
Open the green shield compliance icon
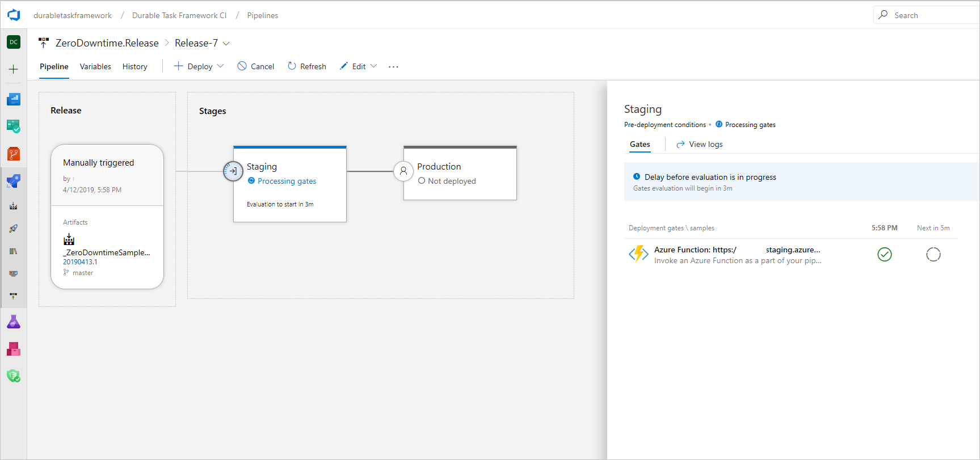(14, 375)
